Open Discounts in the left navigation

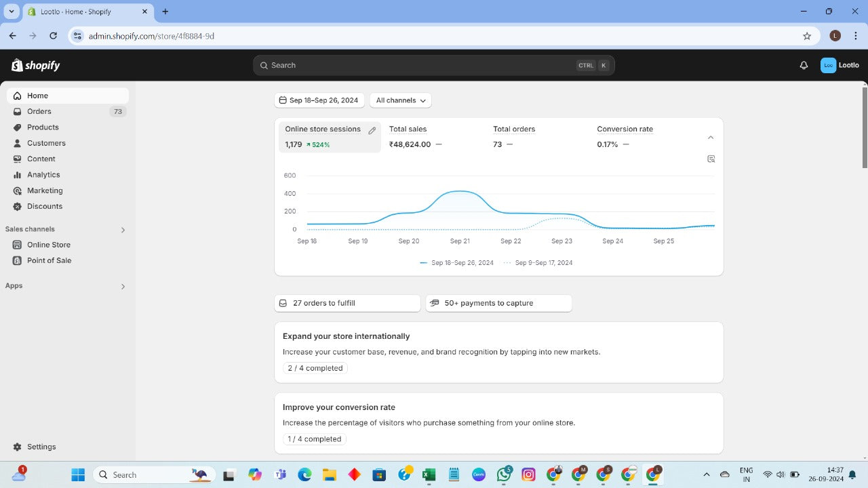pos(45,206)
